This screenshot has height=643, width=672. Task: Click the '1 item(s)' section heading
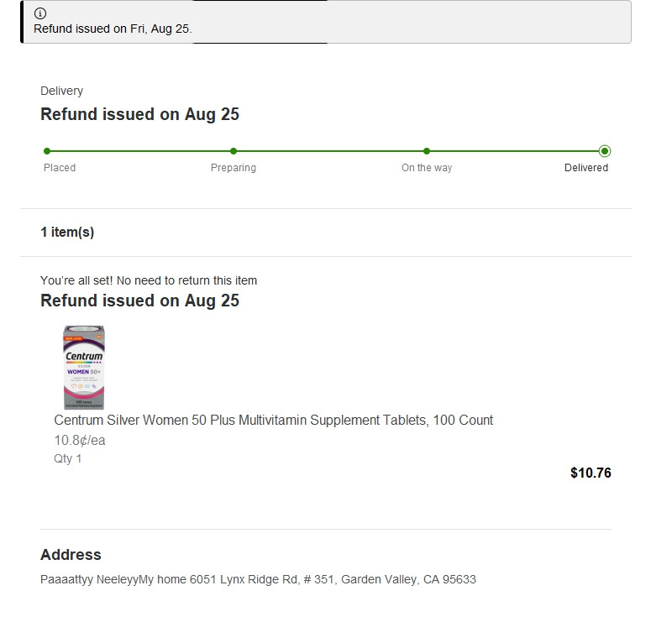pos(67,233)
